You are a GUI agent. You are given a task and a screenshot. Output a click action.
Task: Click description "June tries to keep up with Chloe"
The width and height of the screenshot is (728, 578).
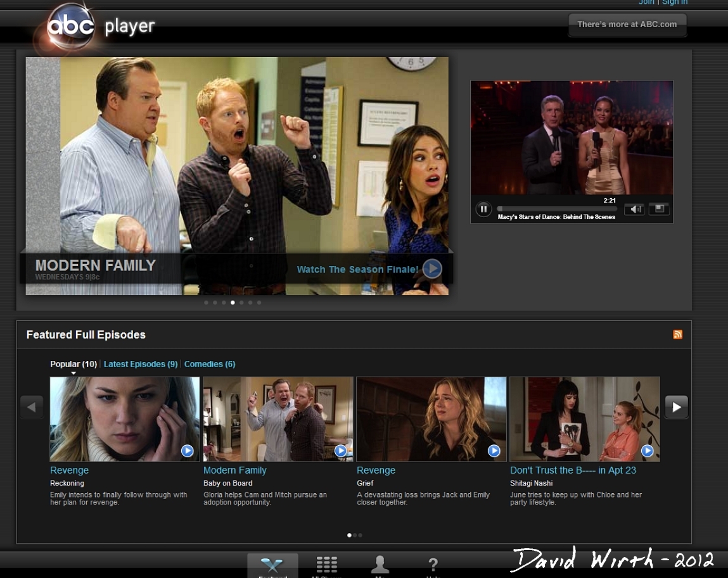tap(576, 498)
